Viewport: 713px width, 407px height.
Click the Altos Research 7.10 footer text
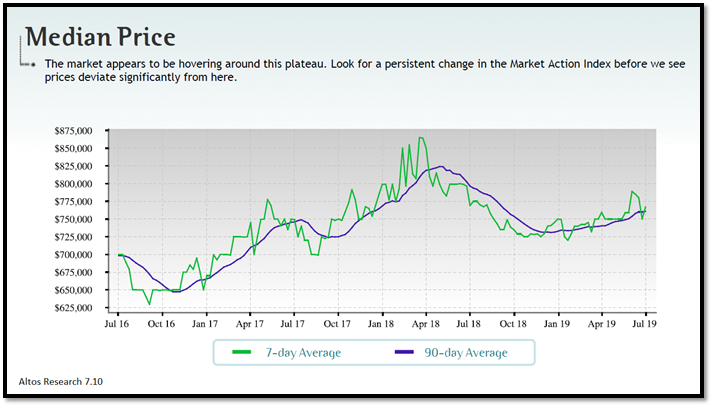point(61,381)
